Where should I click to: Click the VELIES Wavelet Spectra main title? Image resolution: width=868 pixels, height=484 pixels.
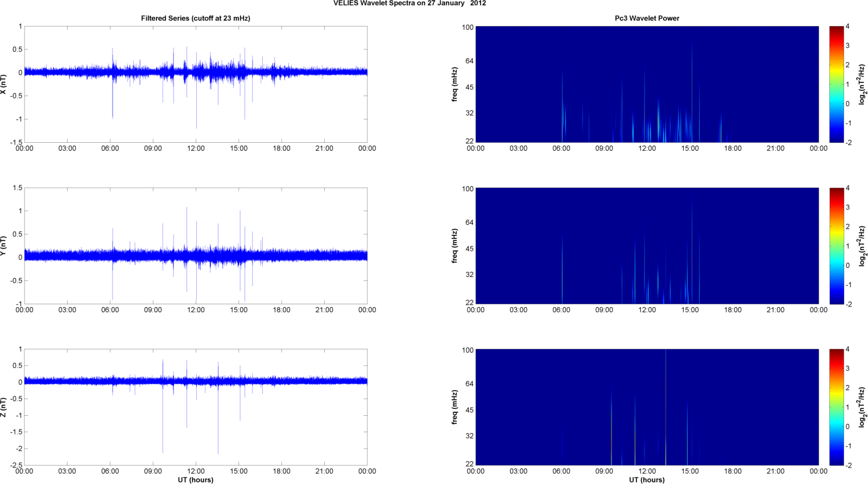pos(410,3)
